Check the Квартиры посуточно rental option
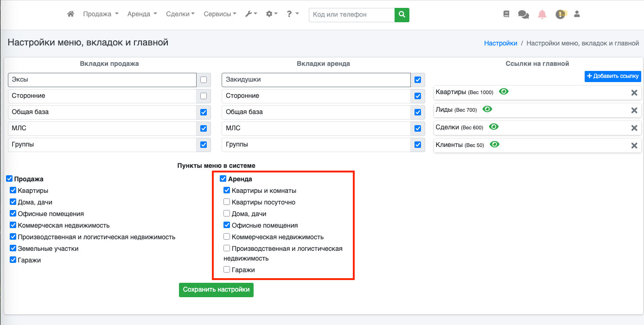This screenshot has width=644, height=325. 227,202
